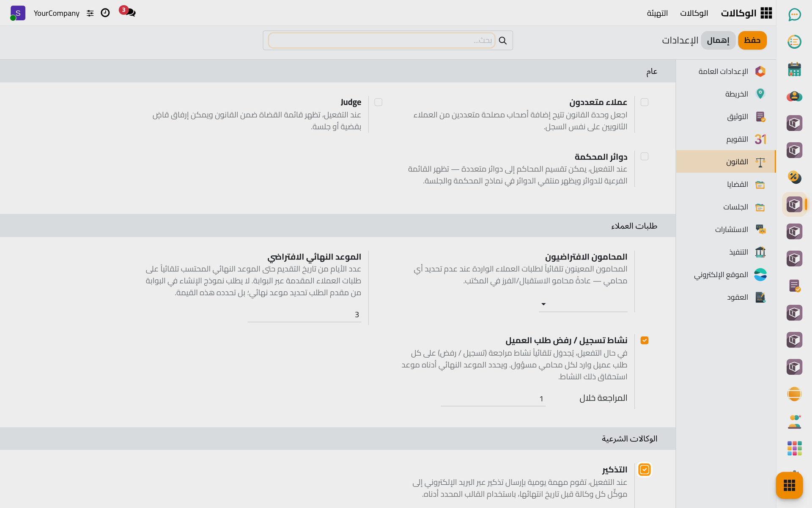The height and width of the screenshot is (508, 812).
Task: Select the القانون settings tab
Action: [x=726, y=161]
